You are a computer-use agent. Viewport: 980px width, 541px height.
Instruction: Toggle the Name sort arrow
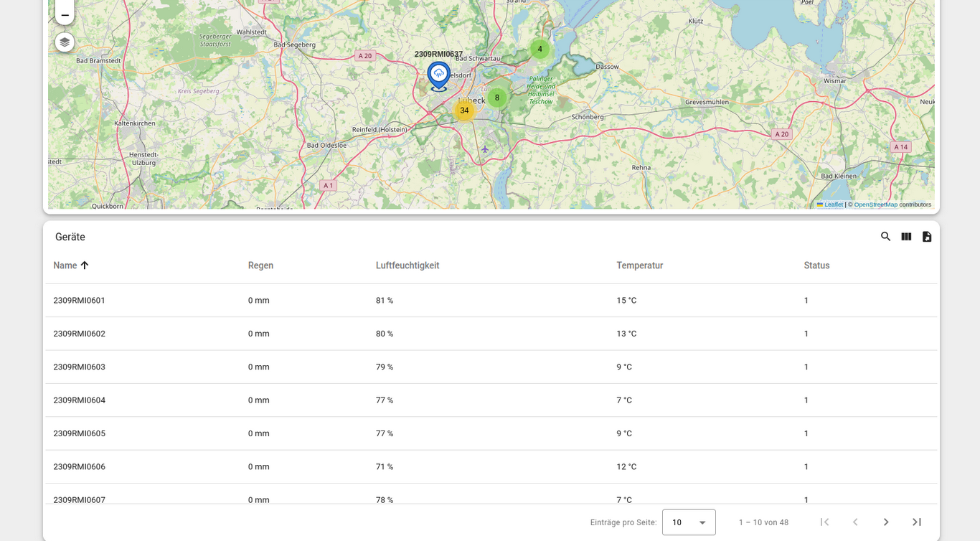point(85,265)
